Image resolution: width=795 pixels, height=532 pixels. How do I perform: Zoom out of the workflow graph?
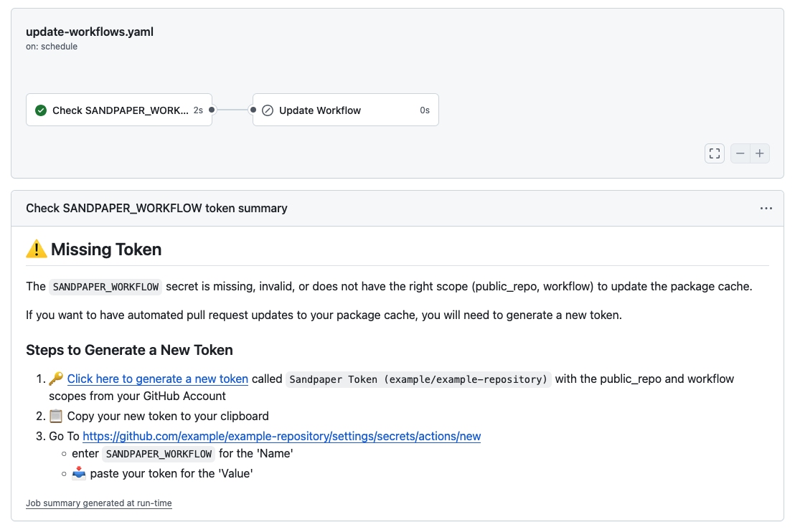[740, 153]
